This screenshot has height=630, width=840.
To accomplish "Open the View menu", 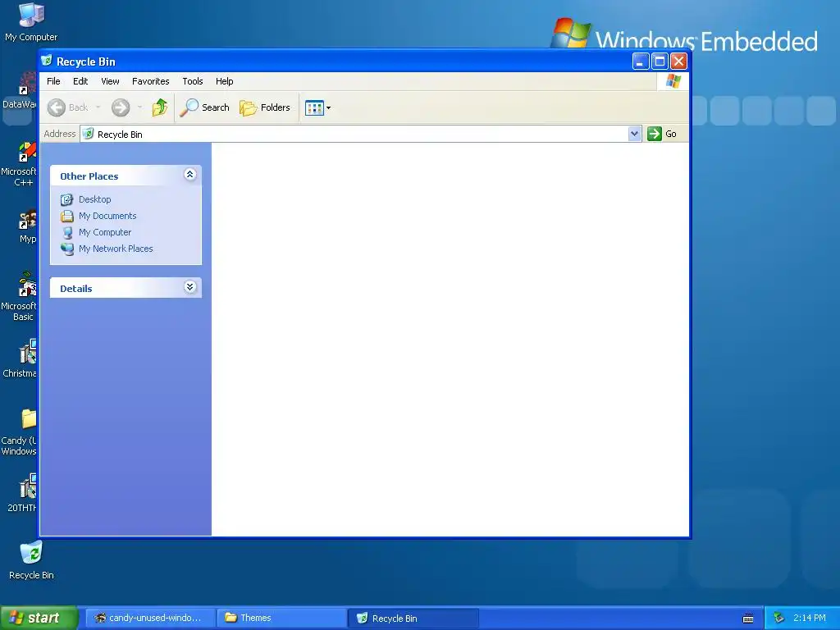I will click(111, 81).
